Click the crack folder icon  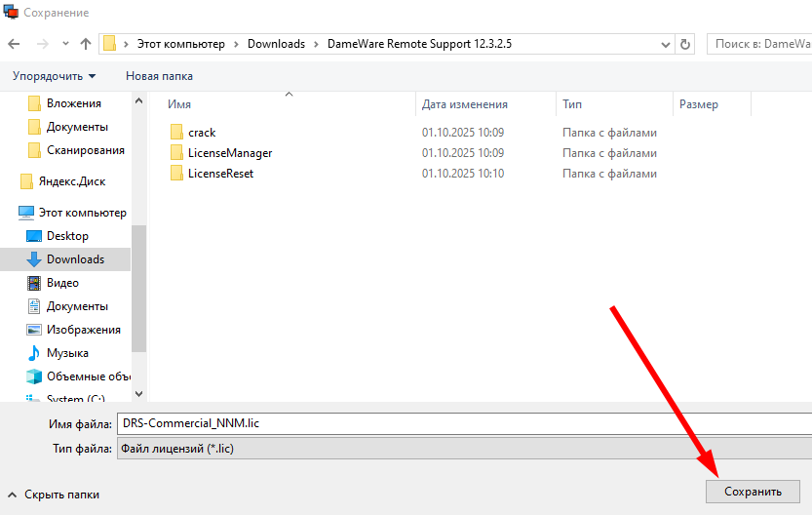[x=176, y=132]
